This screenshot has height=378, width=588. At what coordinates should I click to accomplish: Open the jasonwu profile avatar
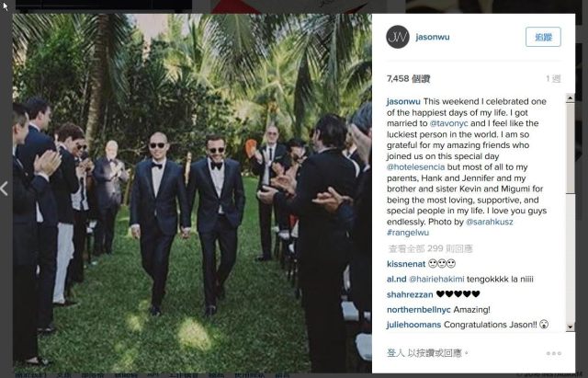398,37
